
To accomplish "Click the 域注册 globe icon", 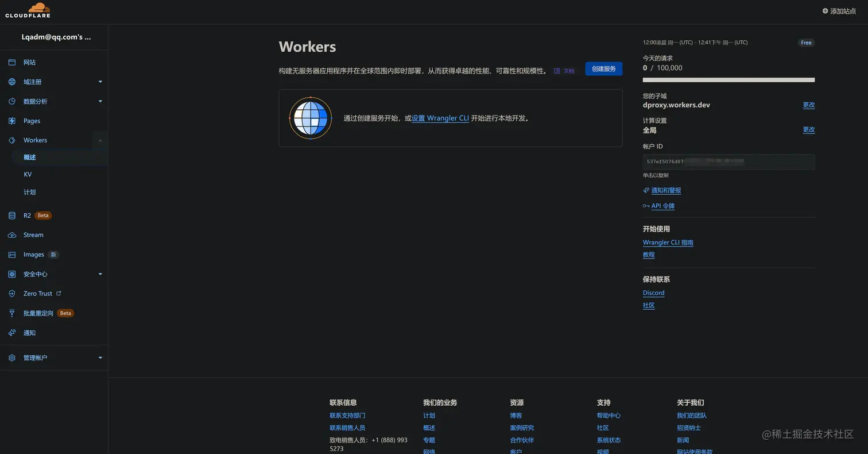I will [x=11, y=82].
